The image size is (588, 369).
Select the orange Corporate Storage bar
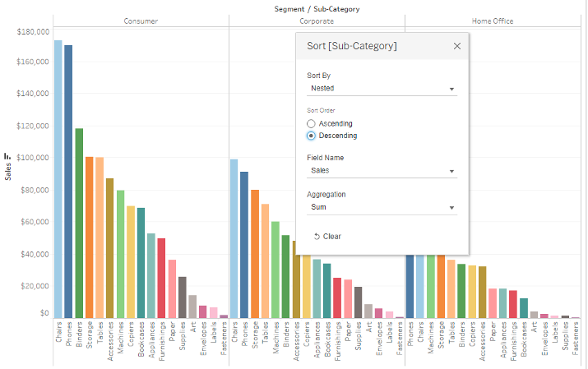[255, 254]
